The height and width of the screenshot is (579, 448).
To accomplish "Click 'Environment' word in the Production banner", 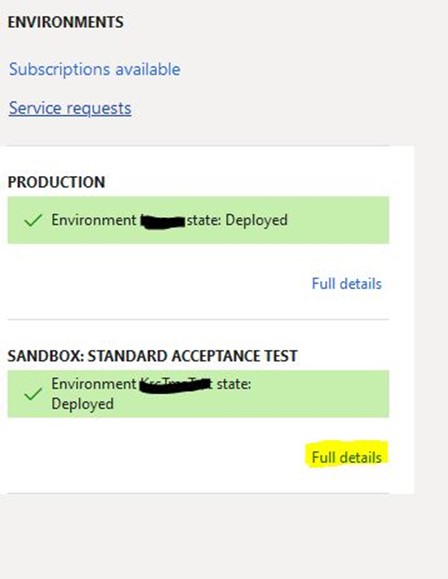I will click(x=94, y=220).
